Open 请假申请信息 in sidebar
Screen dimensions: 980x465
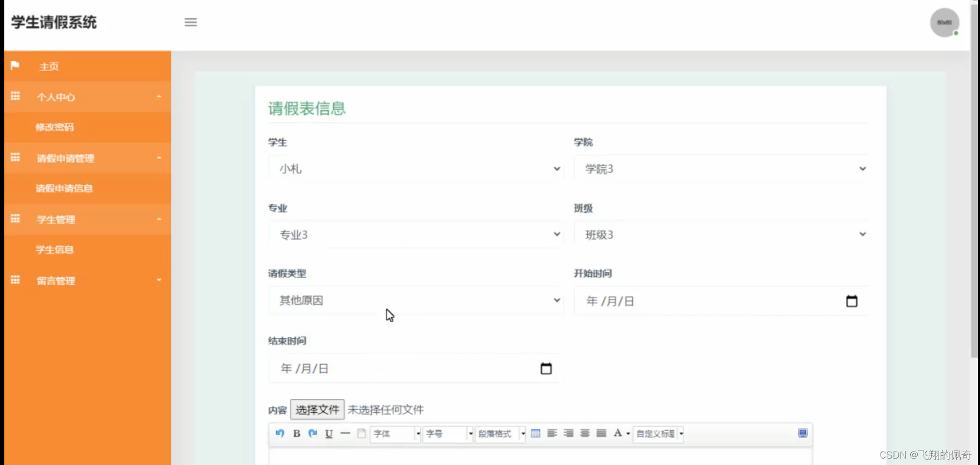pyautogui.click(x=64, y=188)
